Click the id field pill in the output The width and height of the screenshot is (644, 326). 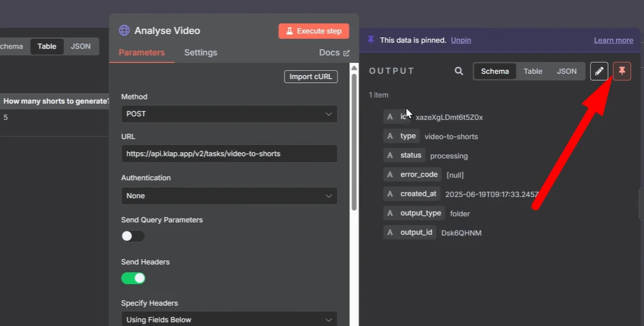pyautogui.click(x=397, y=116)
